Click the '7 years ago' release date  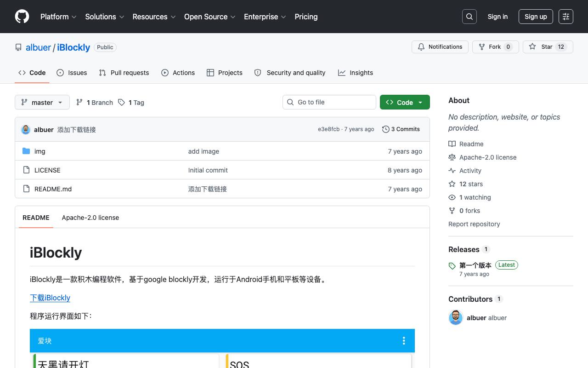pos(474,274)
